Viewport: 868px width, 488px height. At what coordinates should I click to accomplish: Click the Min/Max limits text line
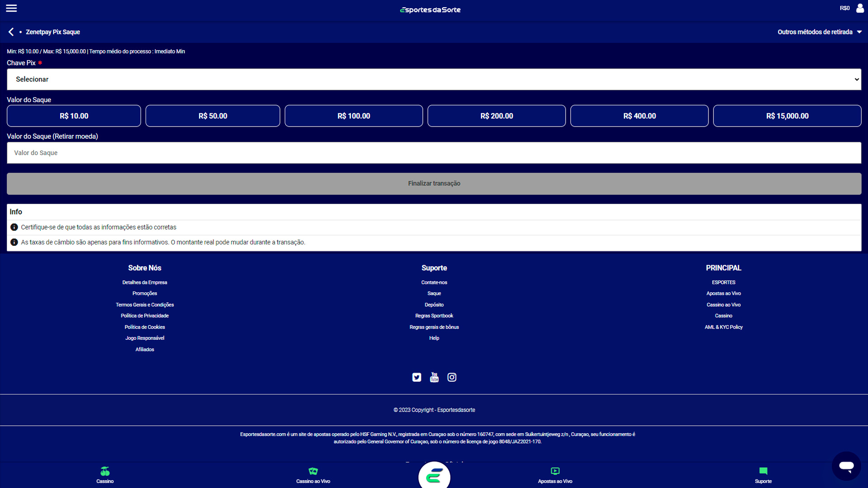(96, 52)
